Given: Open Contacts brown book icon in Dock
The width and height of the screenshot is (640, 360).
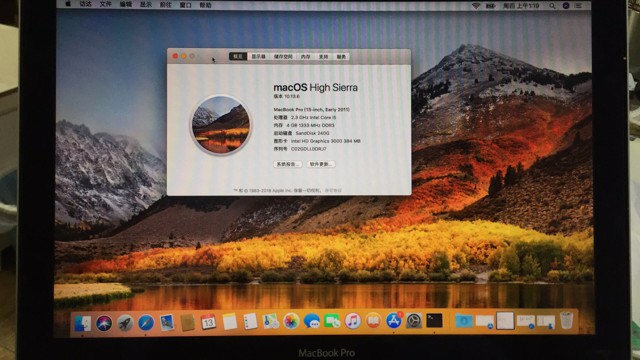Looking at the screenshot, I should [187, 322].
